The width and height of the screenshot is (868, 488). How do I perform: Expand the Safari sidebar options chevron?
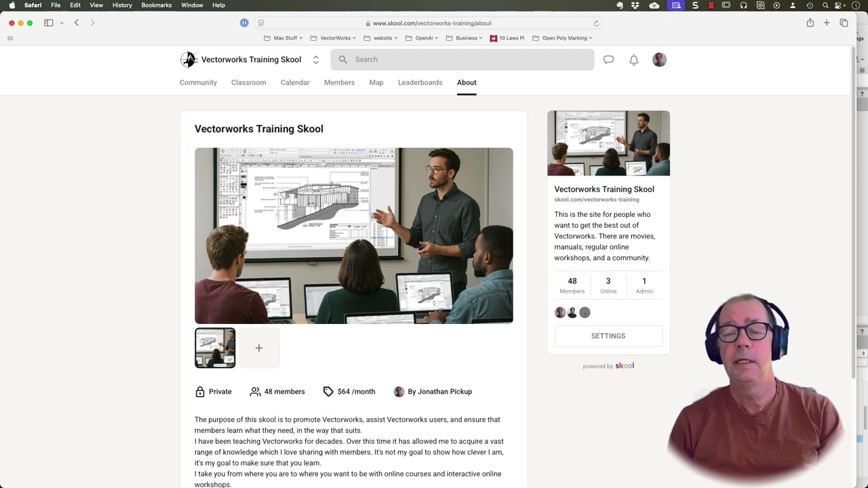tap(61, 23)
